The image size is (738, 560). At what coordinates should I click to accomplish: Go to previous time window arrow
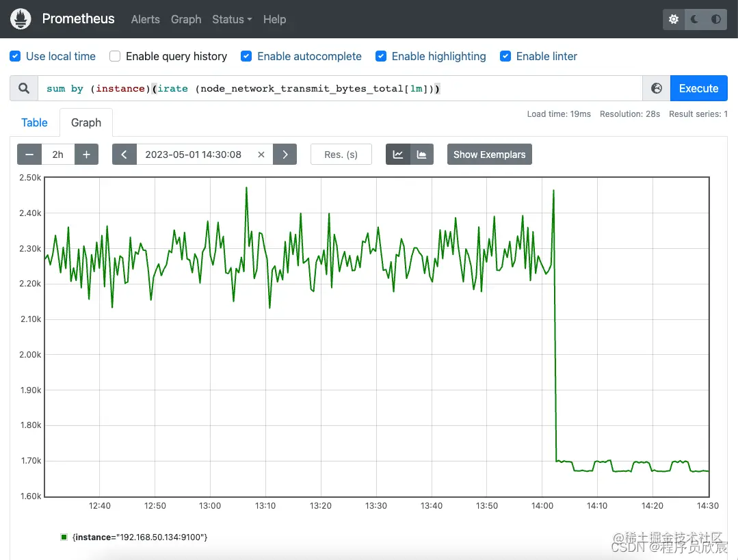point(124,155)
